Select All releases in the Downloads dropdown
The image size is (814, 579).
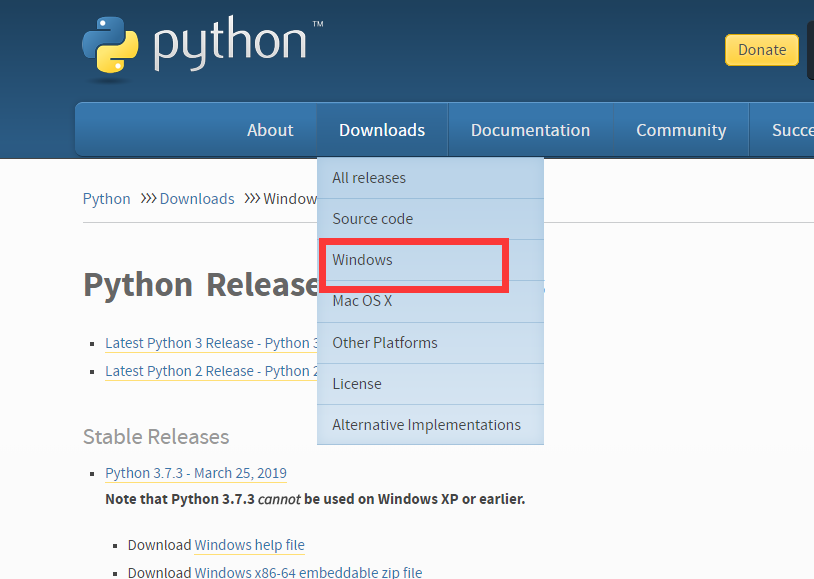tap(430, 178)
